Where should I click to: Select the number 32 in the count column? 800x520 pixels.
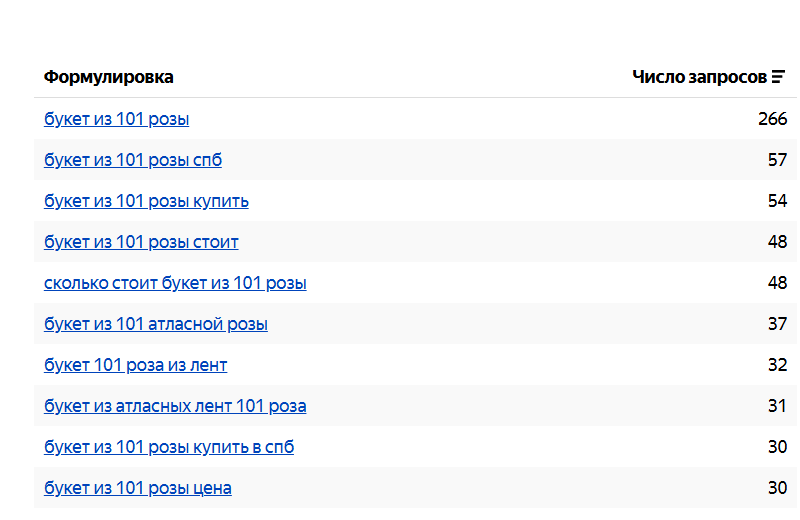pyautogui.click(x=777, y=365)
